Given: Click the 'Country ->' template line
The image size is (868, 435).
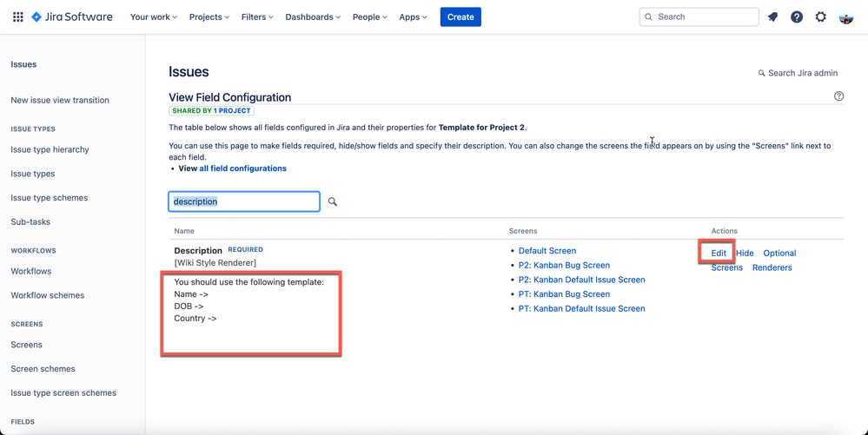Looking at the screenshot, I should (x=195, y=319).
